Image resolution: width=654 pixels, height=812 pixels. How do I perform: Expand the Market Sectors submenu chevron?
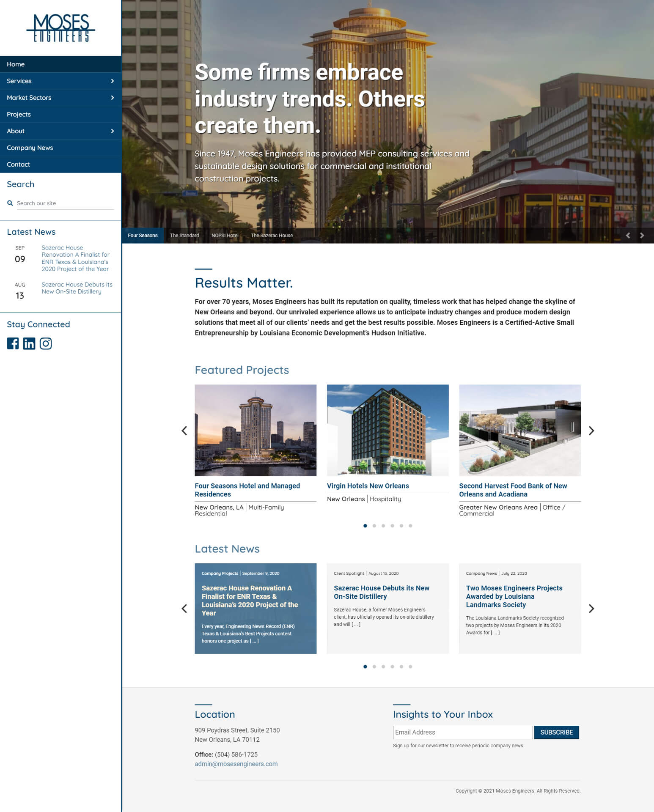point(112,98)
